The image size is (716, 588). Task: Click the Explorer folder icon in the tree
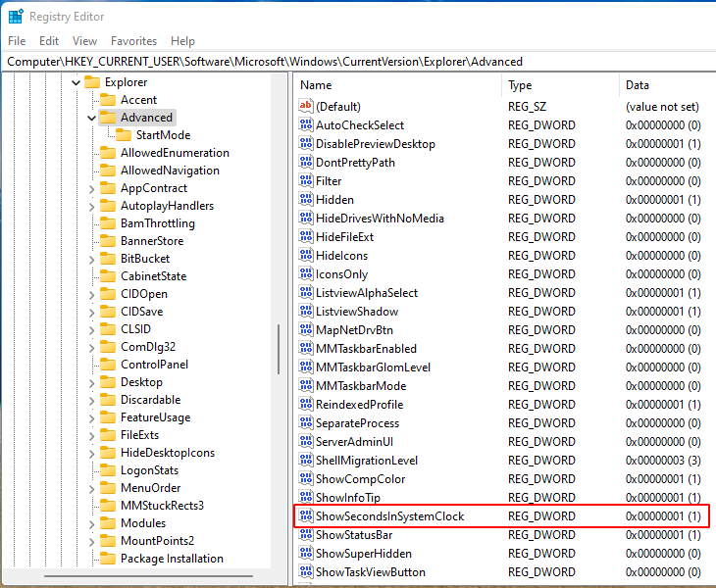(92, 82)
